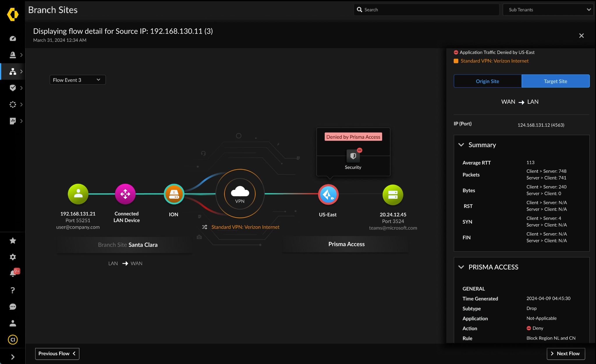Click the green user node 192.168.131.21
The image size is (596, 364).
(x=78, y=194)
